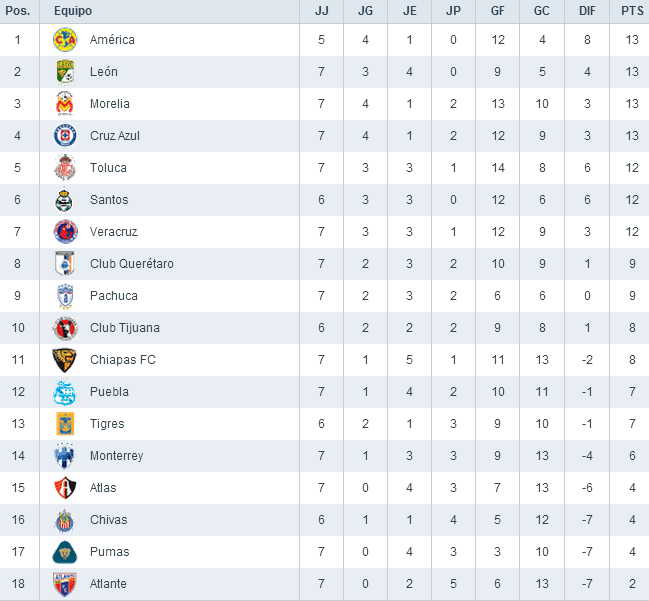Screen dimensions: 649x601
Task: Click the Pumas team logo
Action: click(x=65, y=552)
